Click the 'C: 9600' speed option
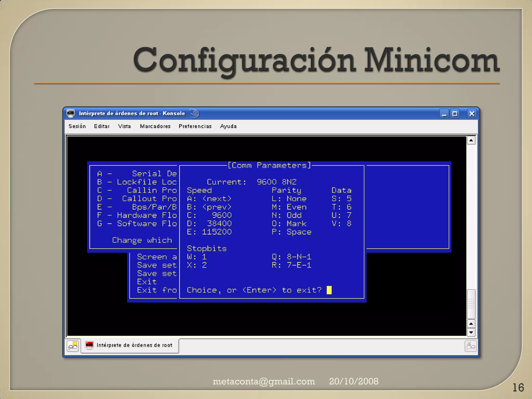The width and height of the screenshot is (532, 399). point(209,215)
